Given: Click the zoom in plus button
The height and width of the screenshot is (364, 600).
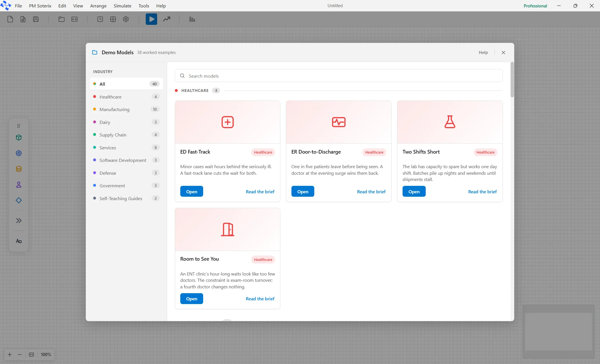Looking at the screenshot, I should (10, 355).
